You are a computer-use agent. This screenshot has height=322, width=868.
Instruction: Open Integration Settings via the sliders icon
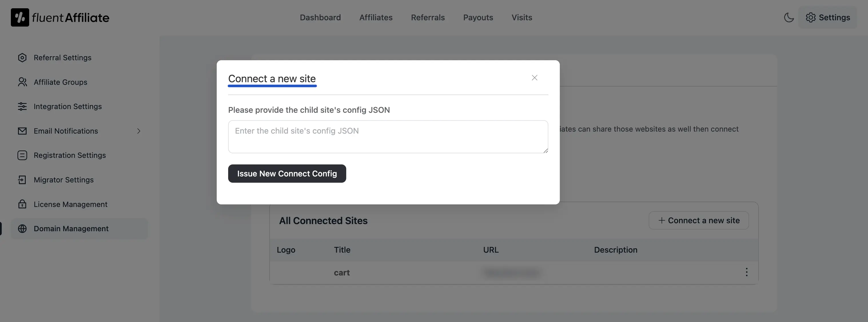pos(22,106)
